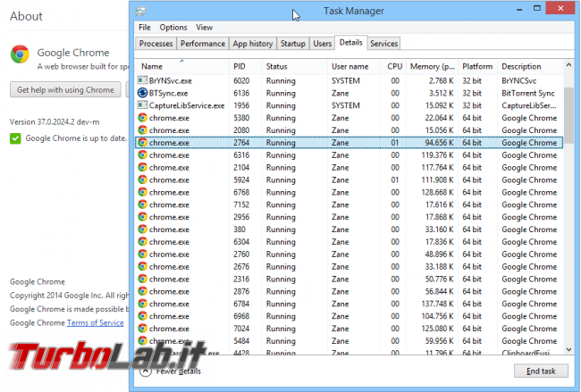Click chrome icon for PID 2676 row
The width and height of the screenshot is (581, 392).
tap(142, 266)
